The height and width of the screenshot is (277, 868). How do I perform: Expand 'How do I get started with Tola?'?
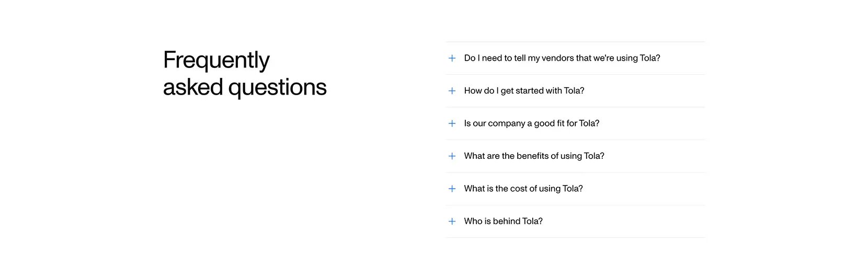pos(575,91)
